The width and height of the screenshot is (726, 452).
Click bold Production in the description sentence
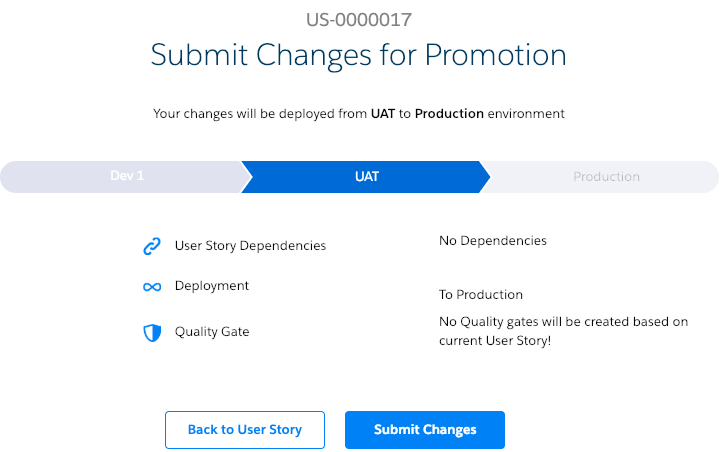click(449, 114)
